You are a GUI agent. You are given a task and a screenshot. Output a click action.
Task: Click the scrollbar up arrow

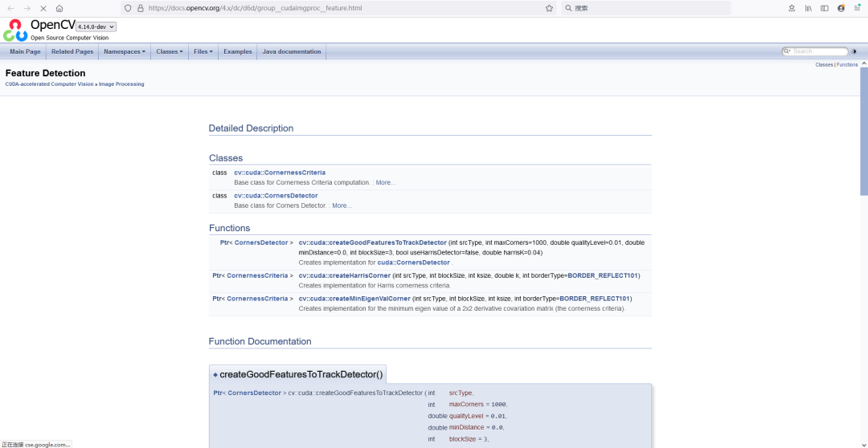coord(863,63)
